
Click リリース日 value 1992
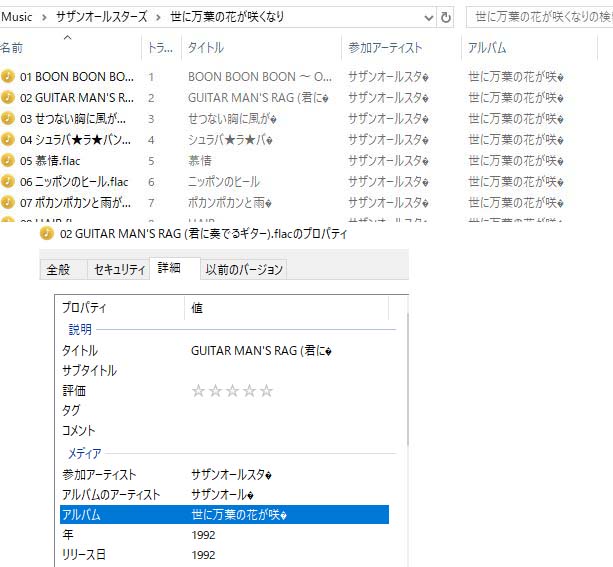[203, 555]
